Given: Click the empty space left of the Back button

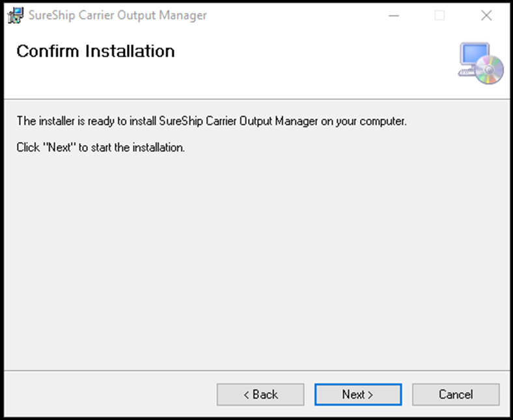Looking at the screenshot, I should [111, 395].
